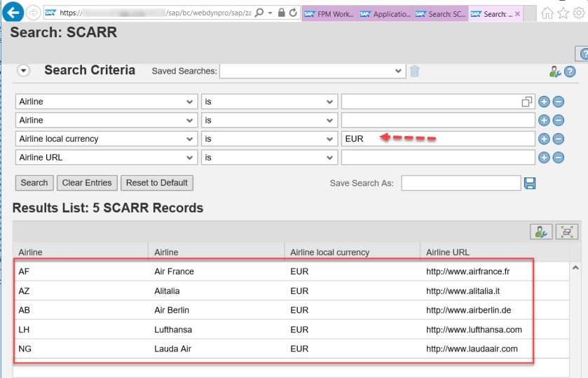The height and width of the screenshot is (378, 588).
Task: Collapse the Search Criteria panel
Action: [24, 70]
